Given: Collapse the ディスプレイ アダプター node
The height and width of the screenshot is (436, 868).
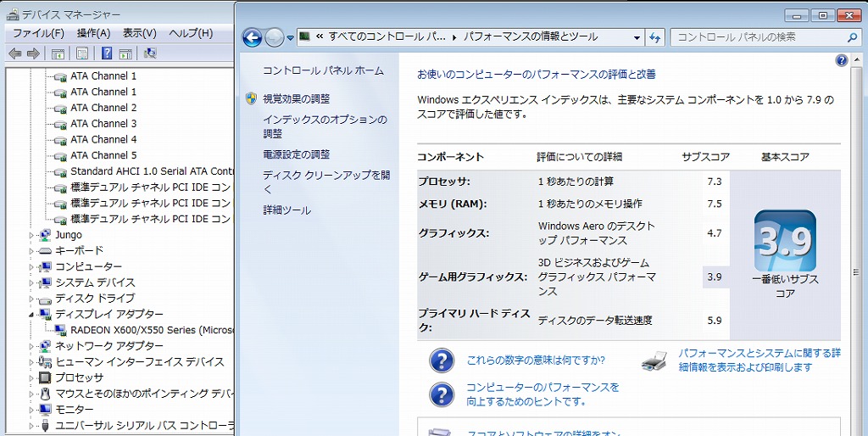Looking at the screenshot, I should (31, 314).
